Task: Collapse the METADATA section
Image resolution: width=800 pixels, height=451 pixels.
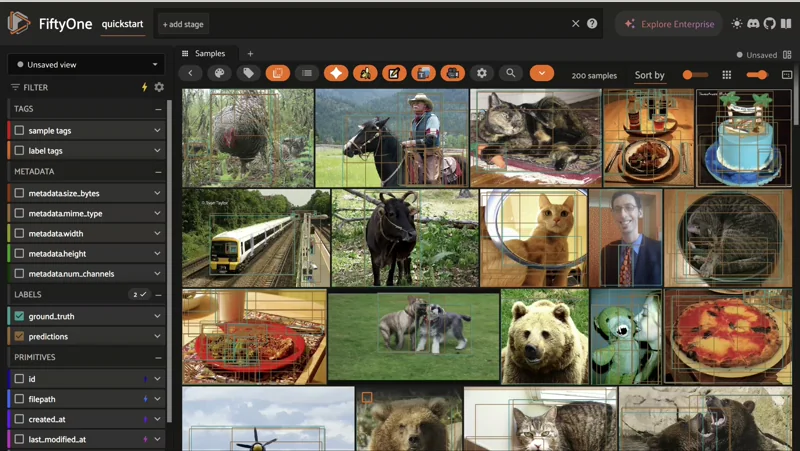Action: (158, 172)
